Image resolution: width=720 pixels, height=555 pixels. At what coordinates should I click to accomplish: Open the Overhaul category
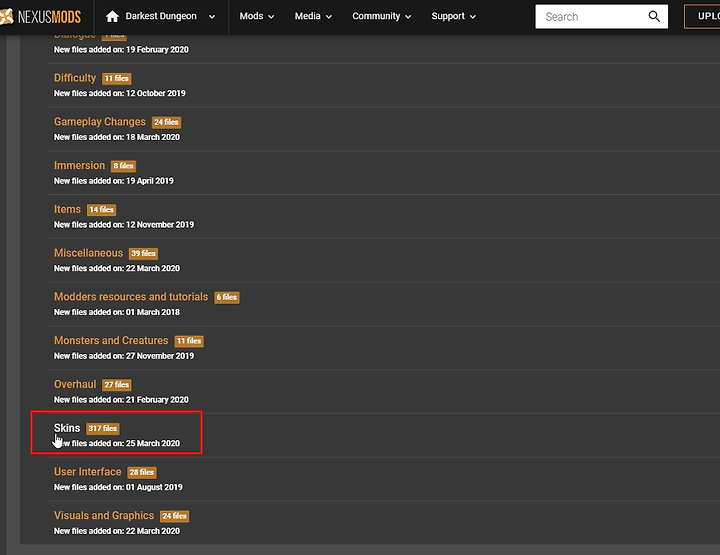click(75, 384)
